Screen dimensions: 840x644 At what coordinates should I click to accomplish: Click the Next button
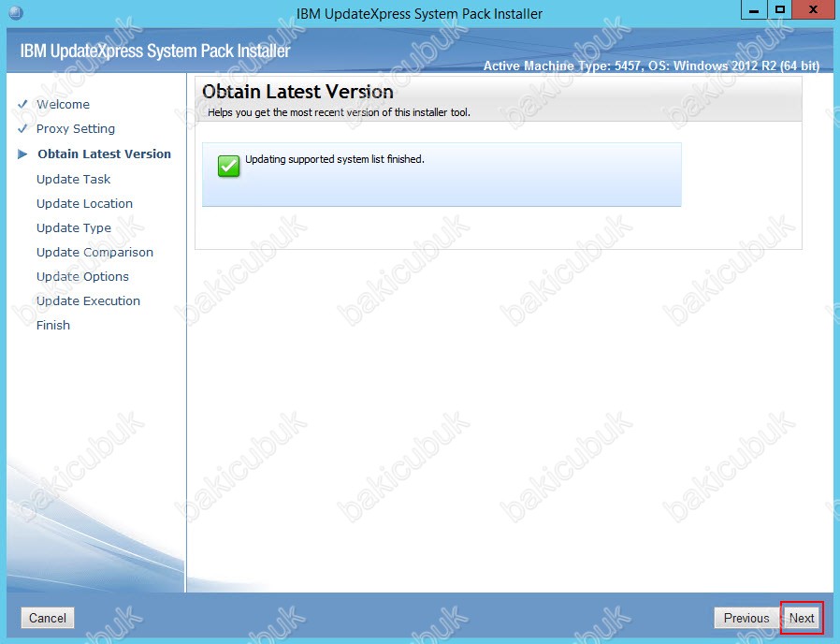click(802, 618)
